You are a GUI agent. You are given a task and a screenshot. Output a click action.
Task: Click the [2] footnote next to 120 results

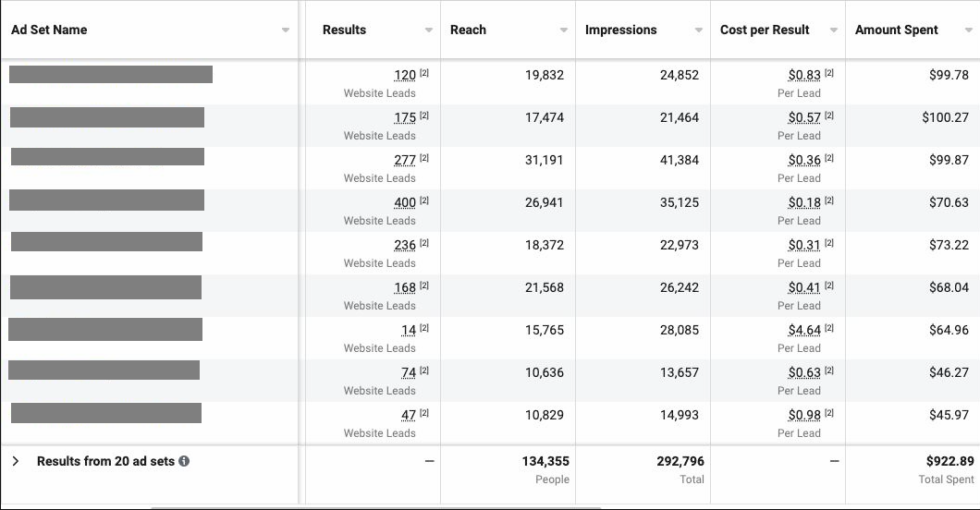click(x=424, y=73)
